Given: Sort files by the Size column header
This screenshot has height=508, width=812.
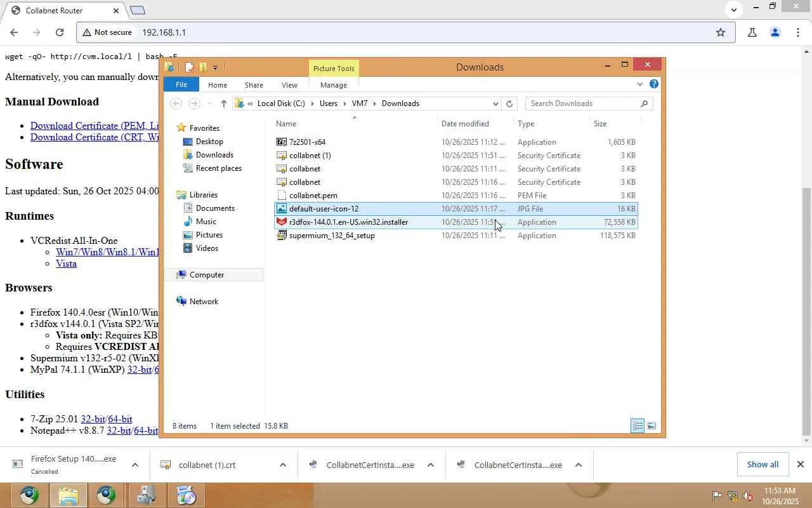Looking at the screenshot, I should coord(614,124).
